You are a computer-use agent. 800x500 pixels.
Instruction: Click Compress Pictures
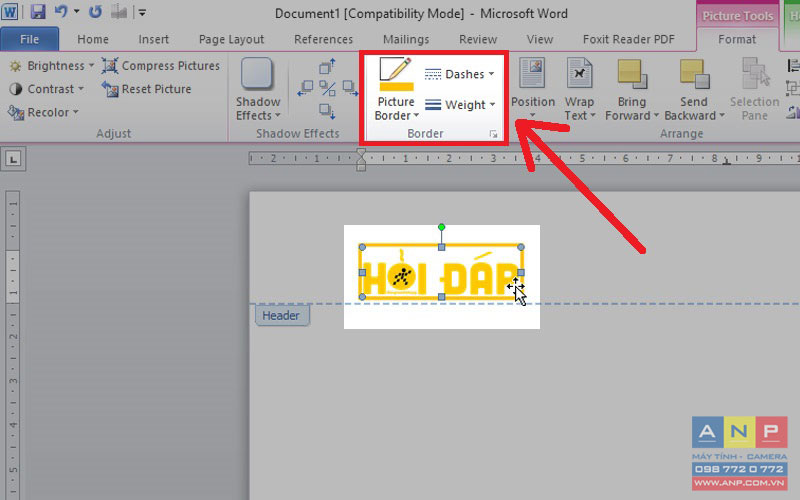(161, 66)
